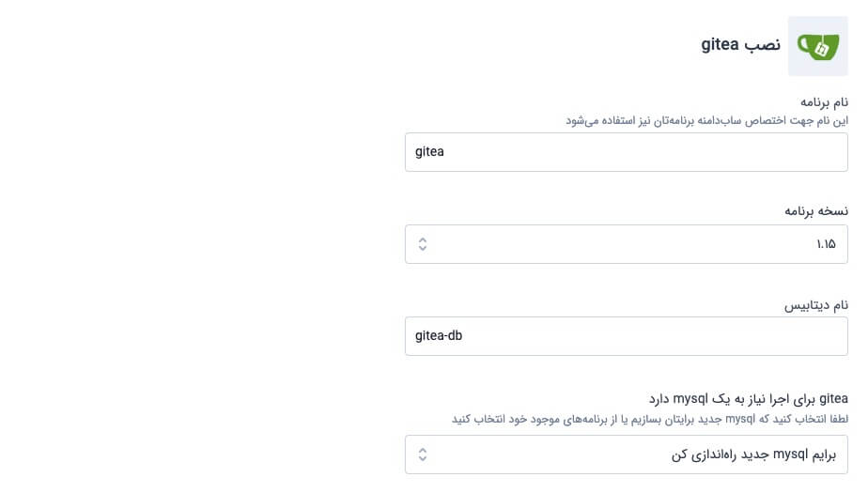The image size is (868, 493).
Task: Open the نسخه برنامه version dropdown
Action: pos(626,244)
